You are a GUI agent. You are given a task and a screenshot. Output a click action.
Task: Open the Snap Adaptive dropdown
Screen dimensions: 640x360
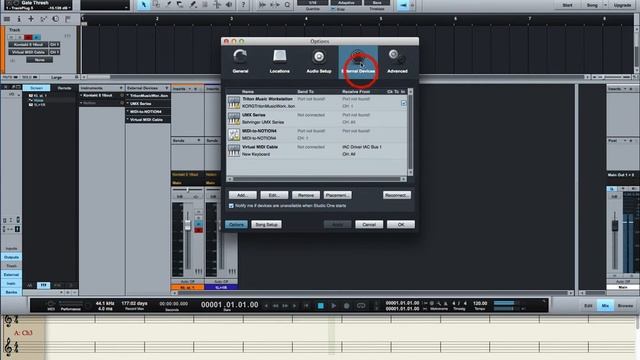point(346,3)
